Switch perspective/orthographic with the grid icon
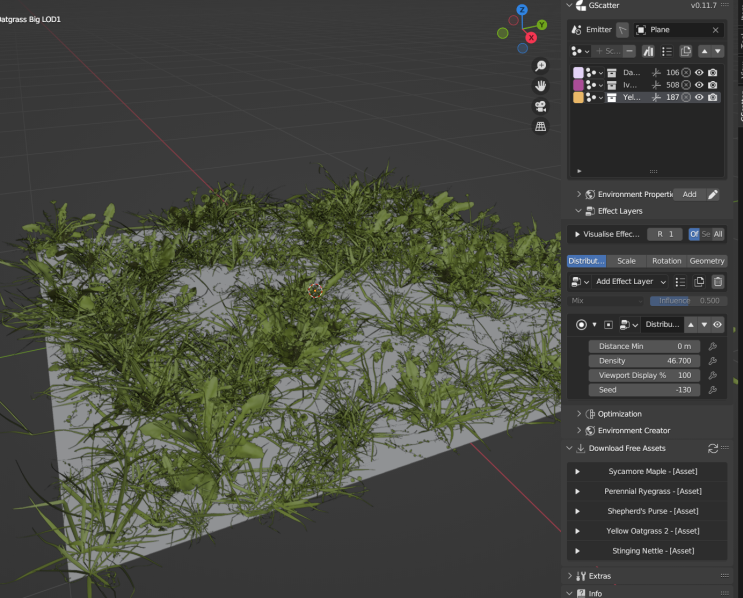 [541, 127]
